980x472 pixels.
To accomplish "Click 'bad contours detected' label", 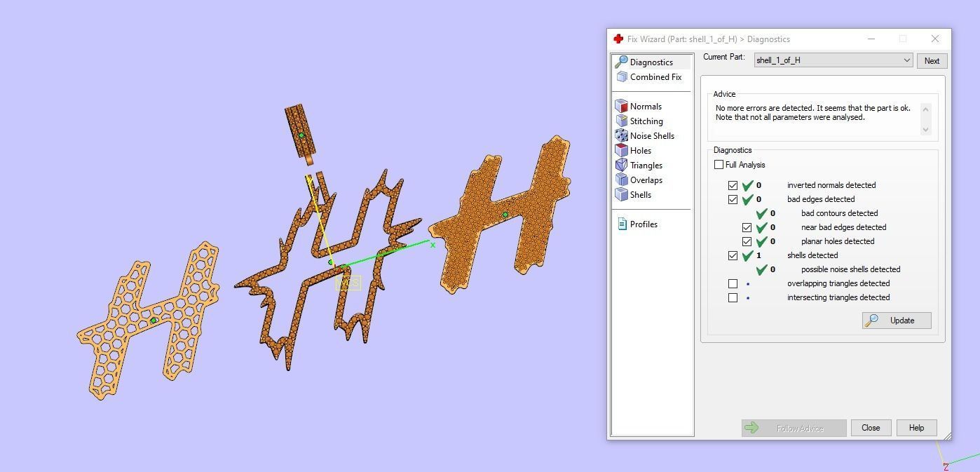I will pyautogui.click(x=839, y=213).
